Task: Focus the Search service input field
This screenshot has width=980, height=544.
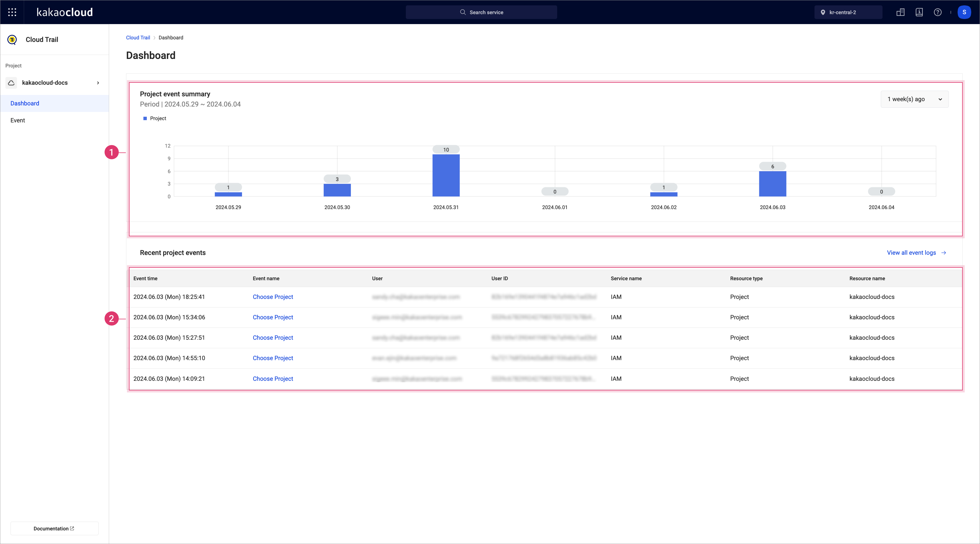Action: 481,12
